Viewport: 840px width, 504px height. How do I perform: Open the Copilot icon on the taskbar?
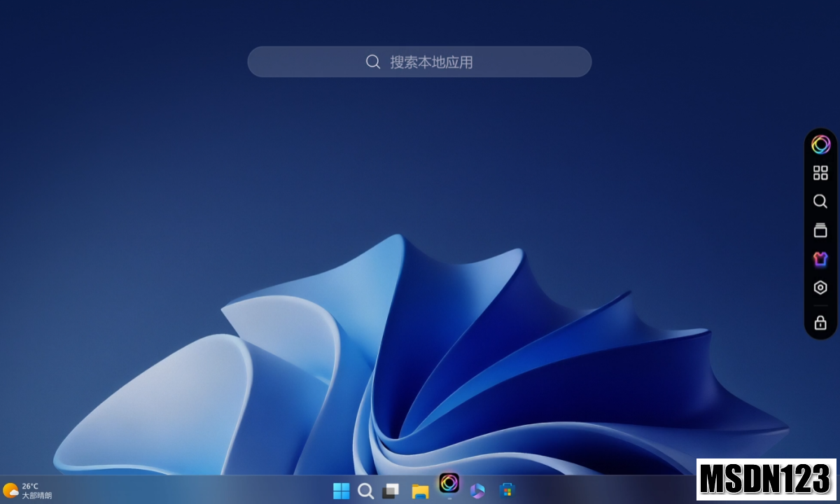coord(477,491)
